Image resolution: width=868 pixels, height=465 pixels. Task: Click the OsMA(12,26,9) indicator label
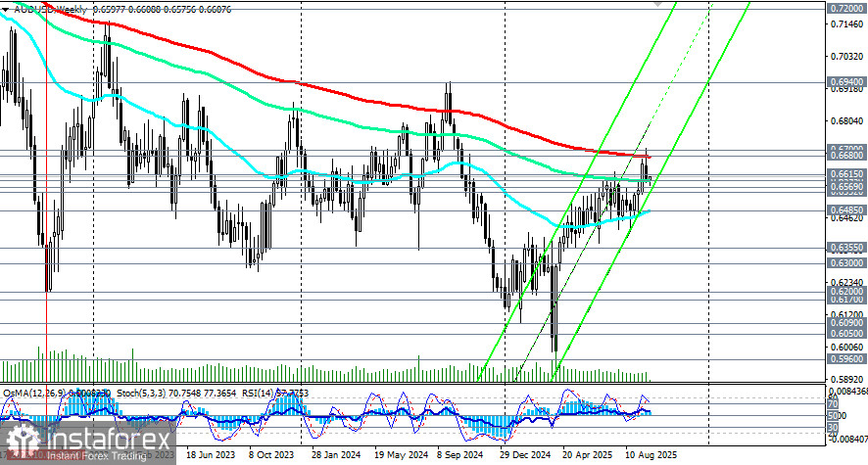(x=34, y=394)
